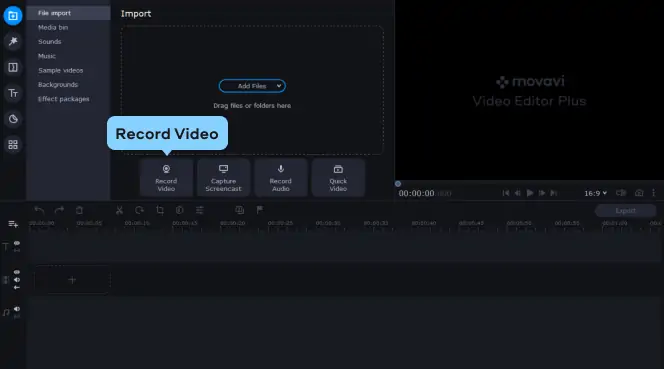Open the Import tab in left sidebar

tap(13, 16)
